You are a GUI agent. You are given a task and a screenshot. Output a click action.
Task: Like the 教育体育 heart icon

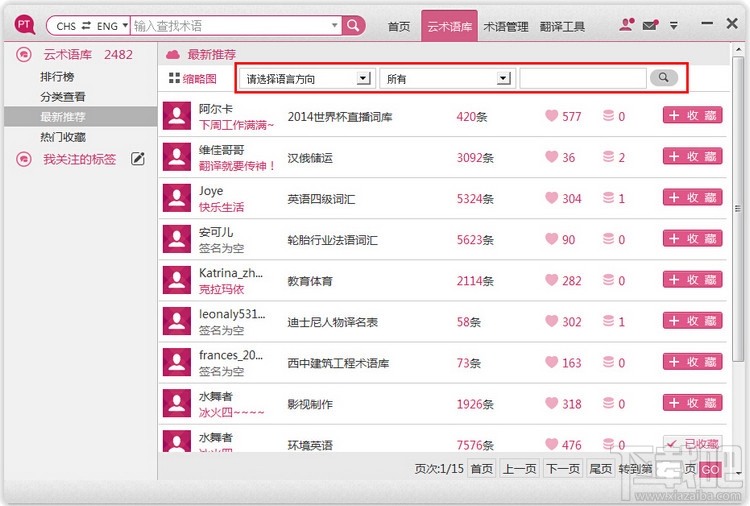[x=551, y=280]
